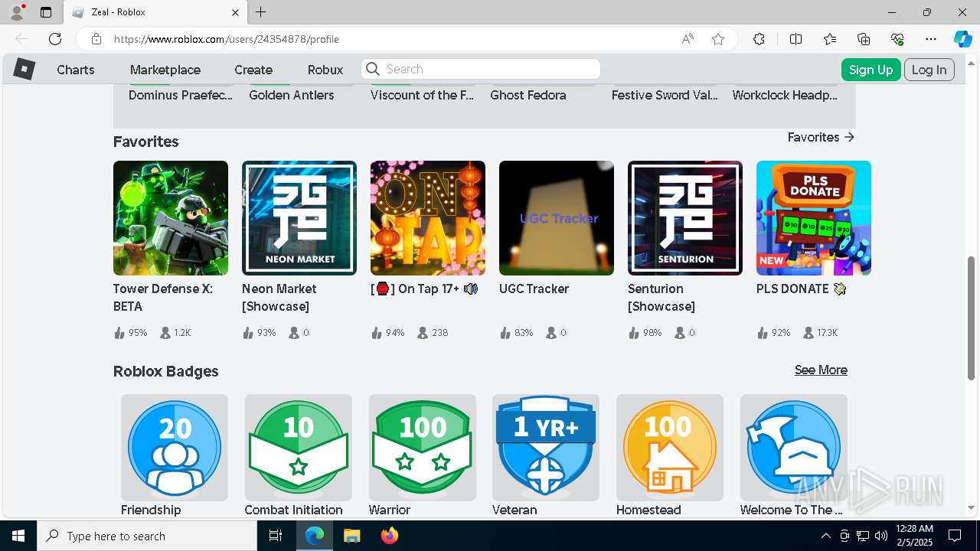The width and height of the screenshot is (980, 551).
Task: Click the Veteran 1 YR+ badge icon
Action: point(546,448)
